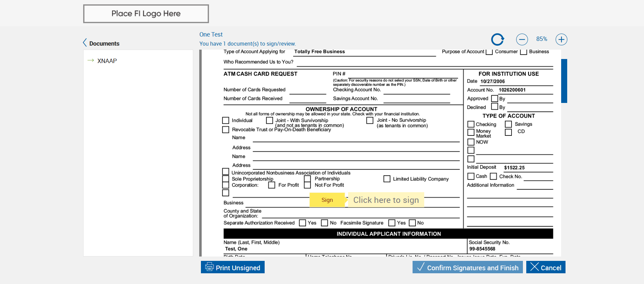
Task: Click the 'INDIVIDUAL APPLICANT INFORMATION' header bar
Action: click(388, 234)
